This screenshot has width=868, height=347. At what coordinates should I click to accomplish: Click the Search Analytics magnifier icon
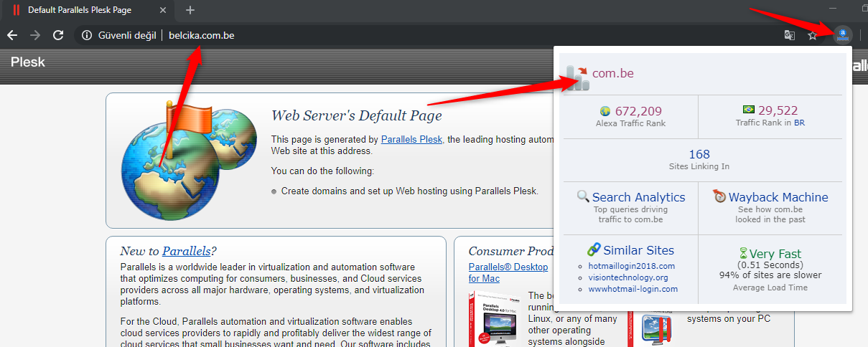[x=583, y=196]
